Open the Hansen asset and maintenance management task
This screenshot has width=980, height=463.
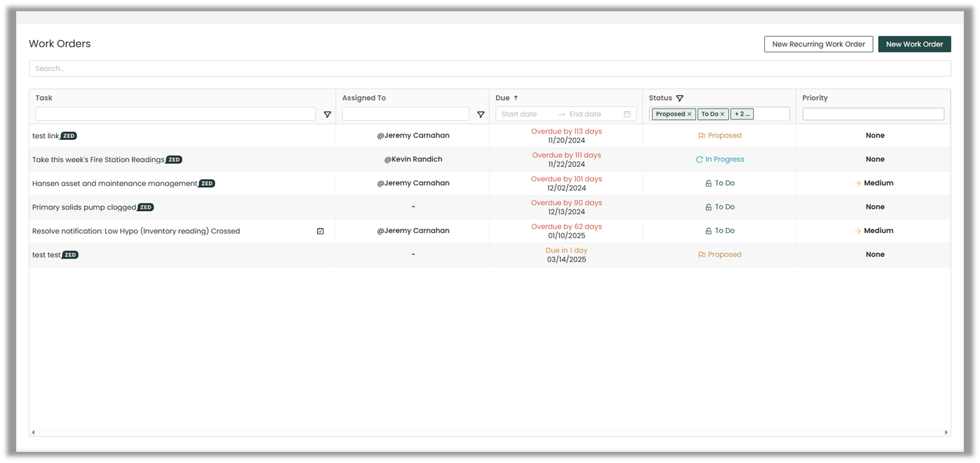pyautogui.click(x=114, y=183)
